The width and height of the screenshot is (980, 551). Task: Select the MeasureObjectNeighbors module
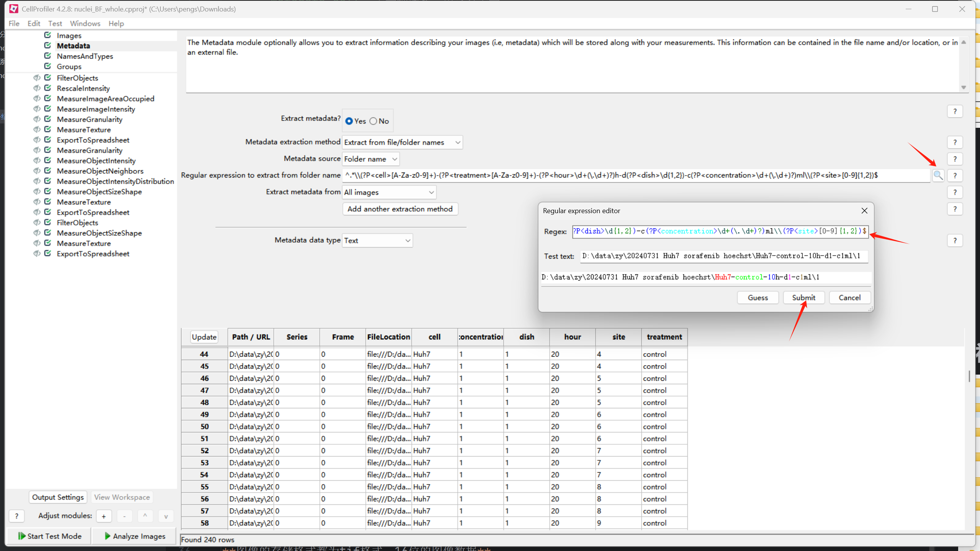100,171
